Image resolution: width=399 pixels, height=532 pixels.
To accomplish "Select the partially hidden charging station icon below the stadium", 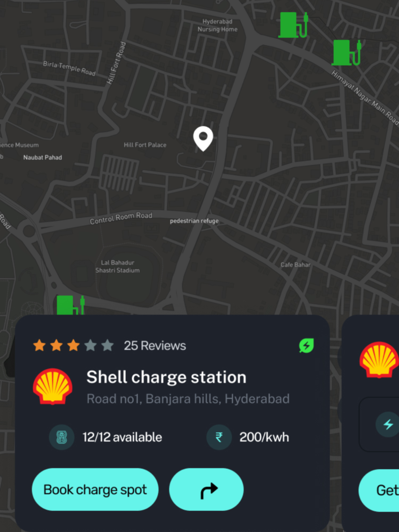I will point(71,305).
